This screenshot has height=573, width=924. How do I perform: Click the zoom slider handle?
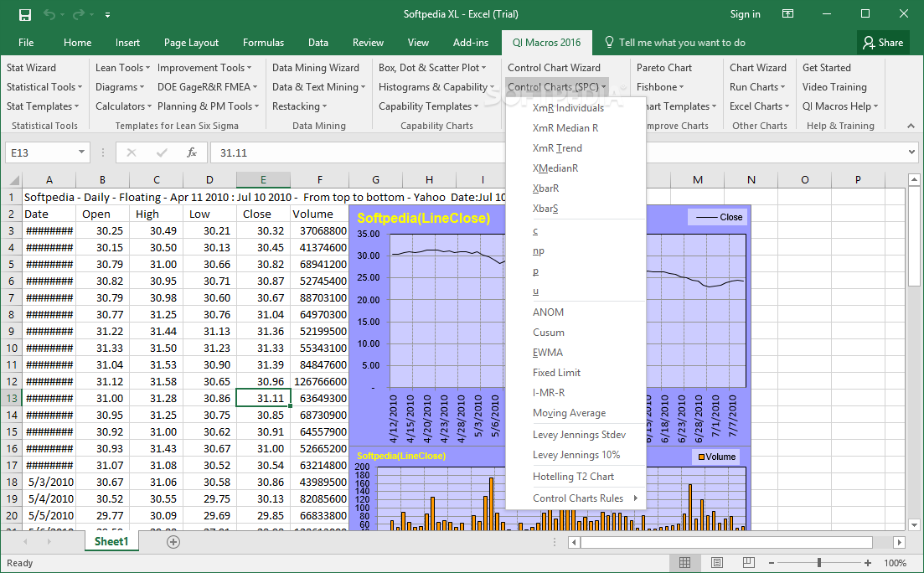[x=819, y=563]
